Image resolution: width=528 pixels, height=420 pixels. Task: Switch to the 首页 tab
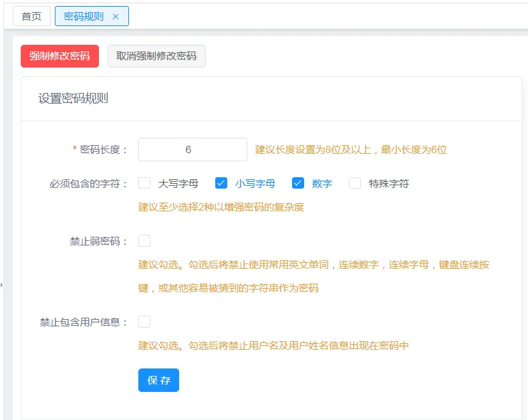pyautogui.click(x=31, y=16)
